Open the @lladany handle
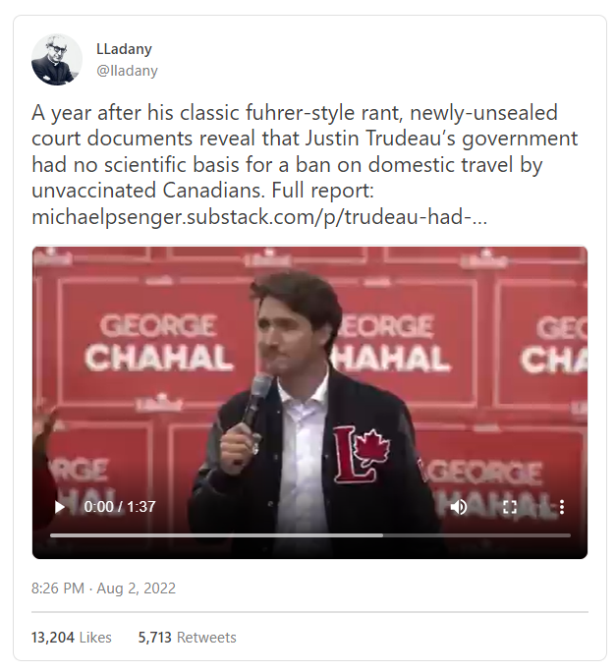 pyautogui.click(x=128, y=71)
